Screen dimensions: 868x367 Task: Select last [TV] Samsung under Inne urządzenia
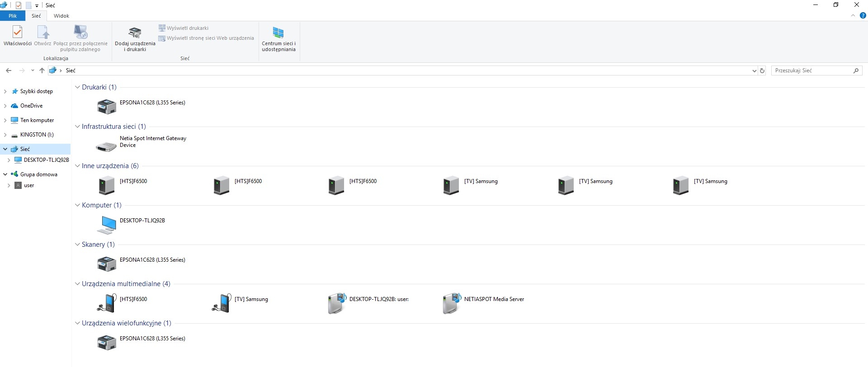(x=700, y=185)
